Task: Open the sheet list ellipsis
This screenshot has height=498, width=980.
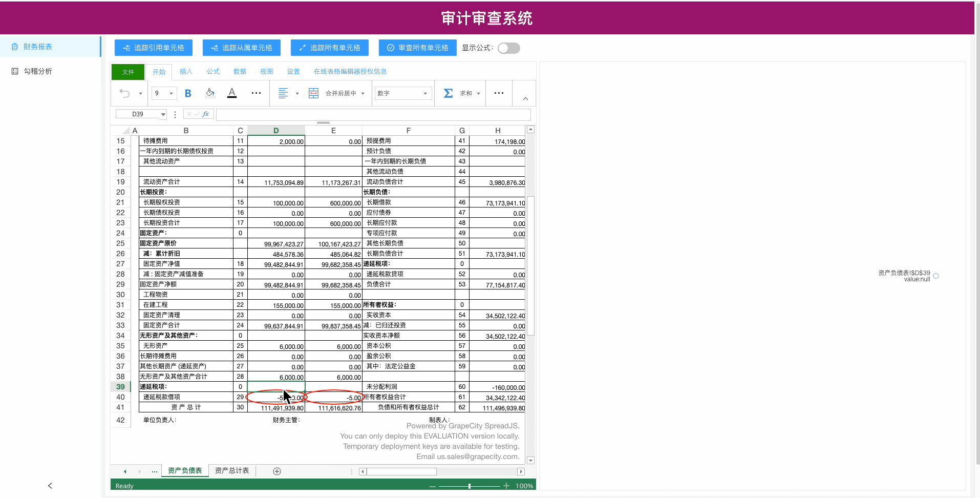Action: (x=155, y=471)
